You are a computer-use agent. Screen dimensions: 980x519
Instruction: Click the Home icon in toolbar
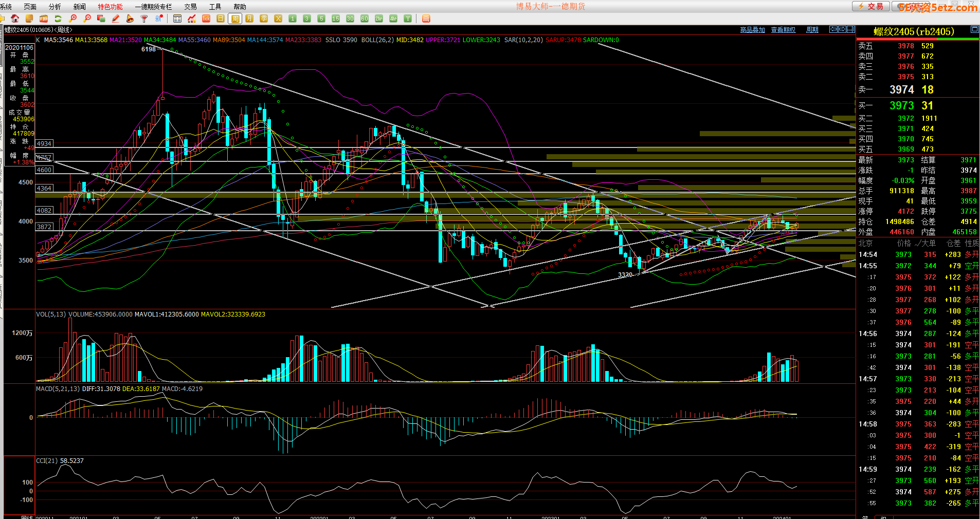(15, 18)
